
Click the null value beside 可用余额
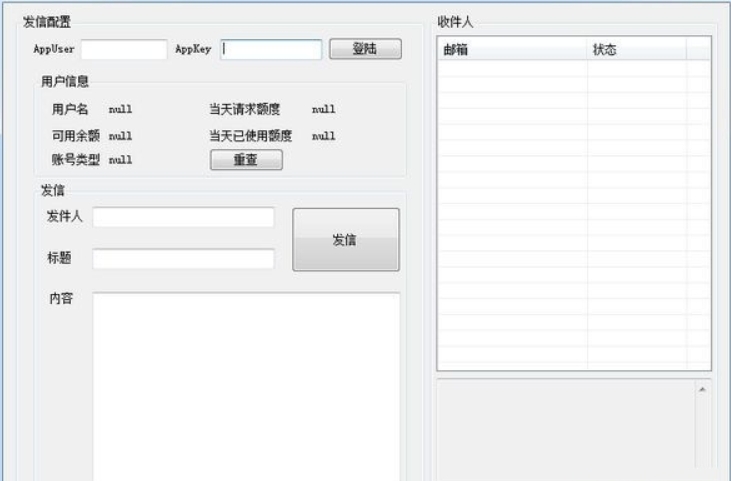[120, 136]
